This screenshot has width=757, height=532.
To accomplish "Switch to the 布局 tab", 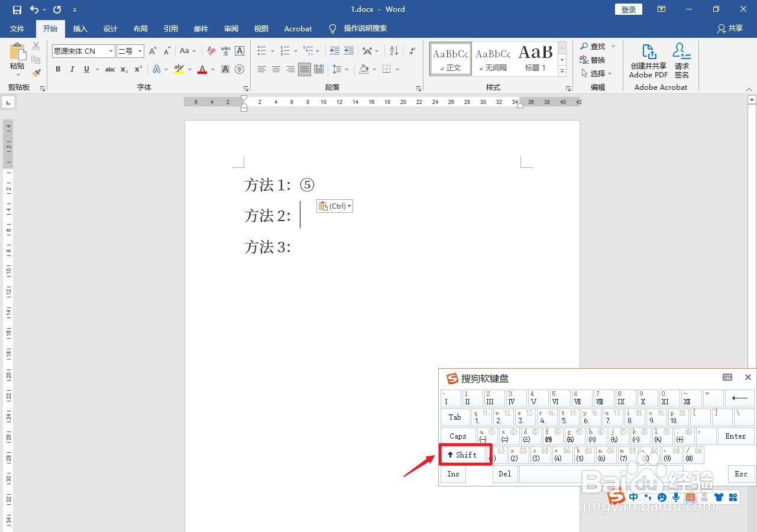I will pos(141,28).
